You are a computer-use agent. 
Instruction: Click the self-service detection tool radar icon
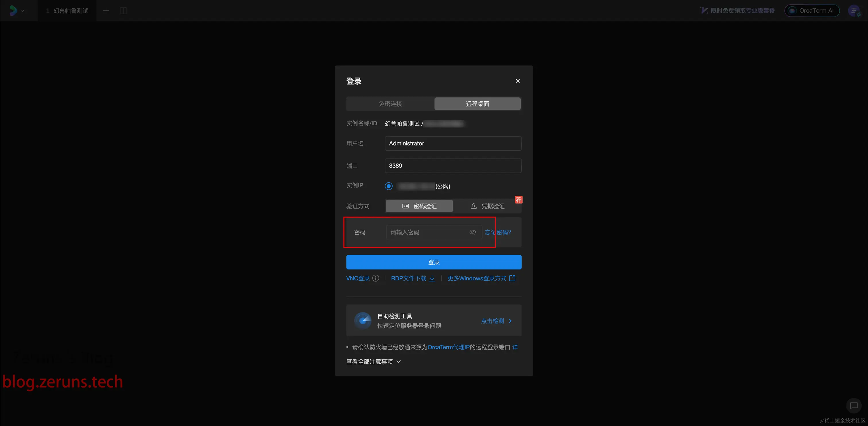(x=363, y=320)
